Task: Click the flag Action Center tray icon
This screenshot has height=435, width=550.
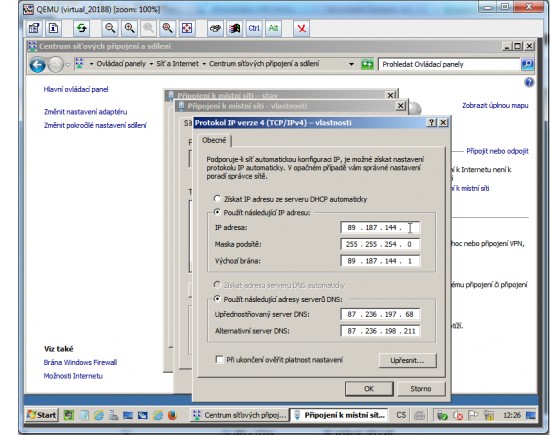Action: pos(473,415)
